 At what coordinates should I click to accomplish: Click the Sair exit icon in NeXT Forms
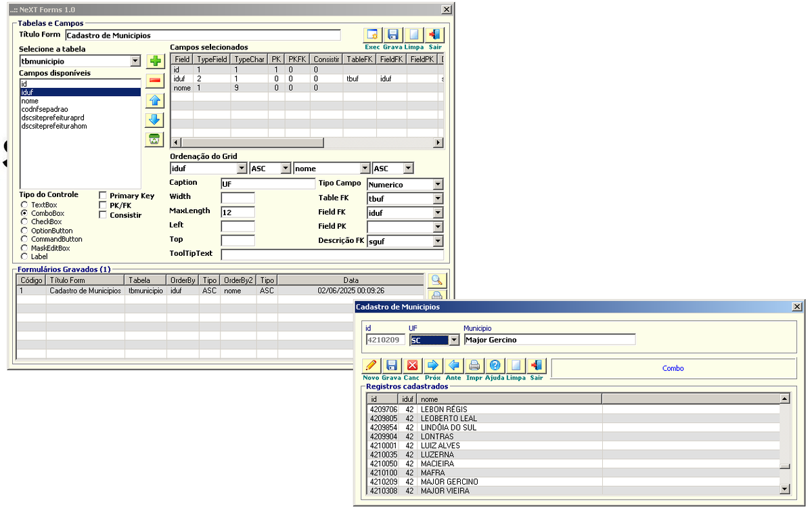(x=434, y=35)
